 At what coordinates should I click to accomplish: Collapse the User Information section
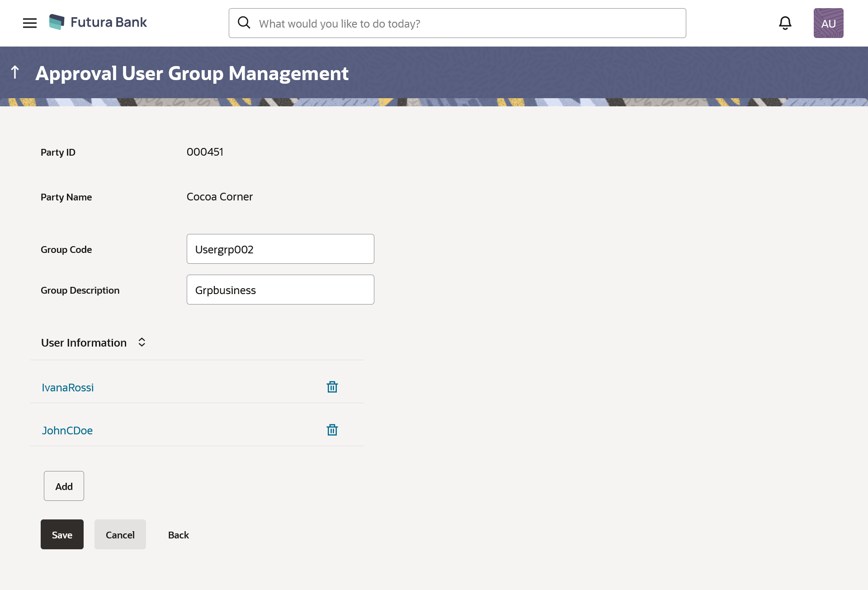142,343
